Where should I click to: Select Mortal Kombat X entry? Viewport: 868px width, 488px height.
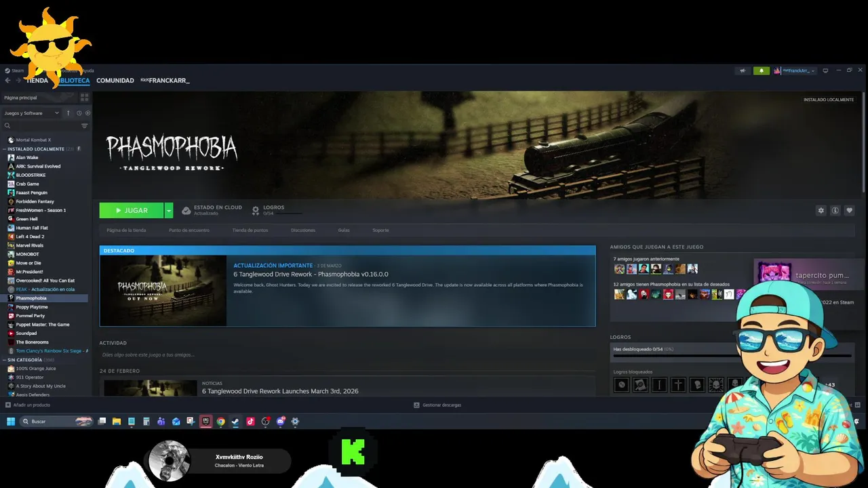(33, 140)
